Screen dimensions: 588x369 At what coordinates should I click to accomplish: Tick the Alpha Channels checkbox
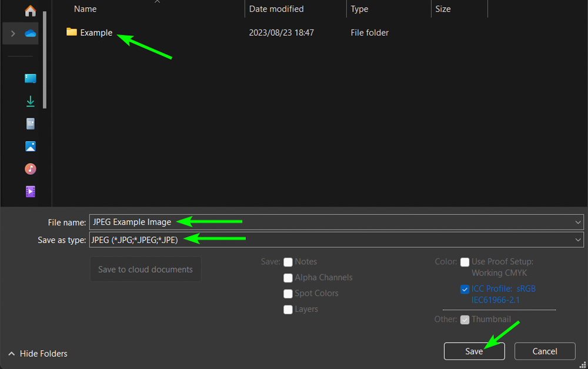(288, 278)
